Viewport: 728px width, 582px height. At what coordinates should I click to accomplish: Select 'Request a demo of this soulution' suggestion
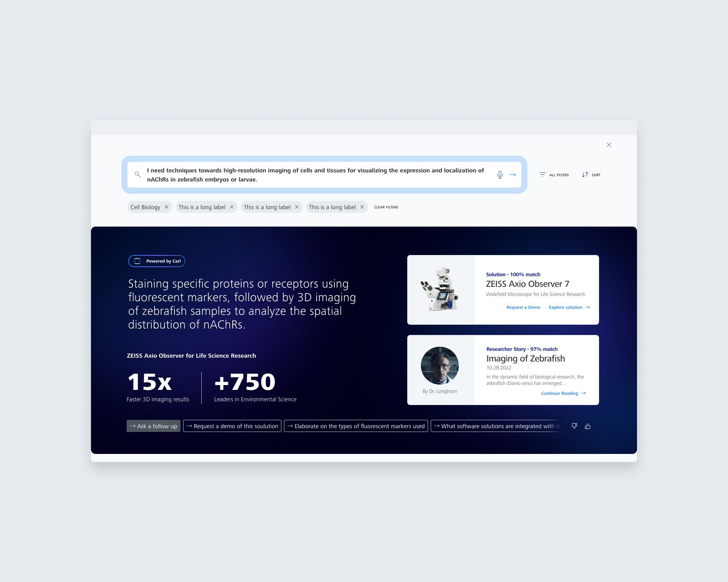pyautogui.click(x=232, y=426)
